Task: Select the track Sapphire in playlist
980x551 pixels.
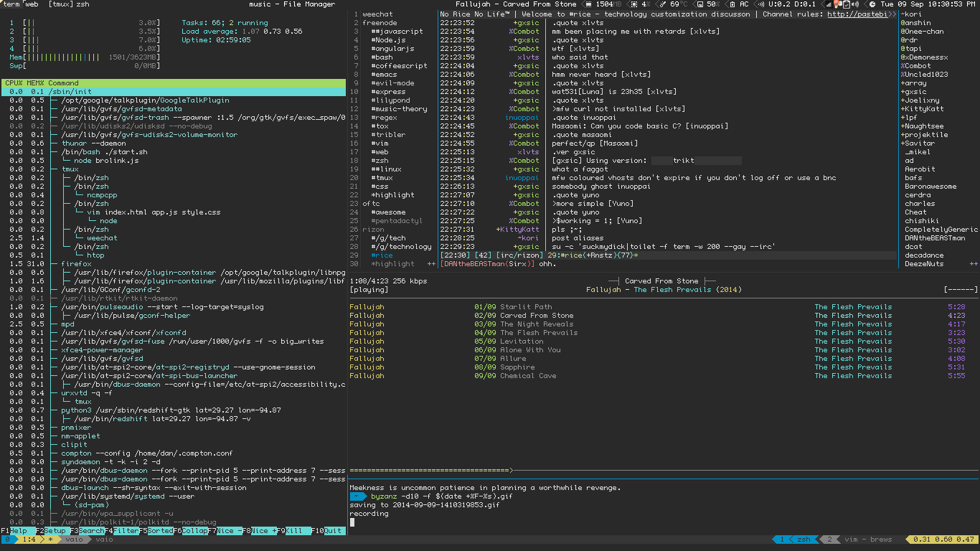Action: point(517,367)
